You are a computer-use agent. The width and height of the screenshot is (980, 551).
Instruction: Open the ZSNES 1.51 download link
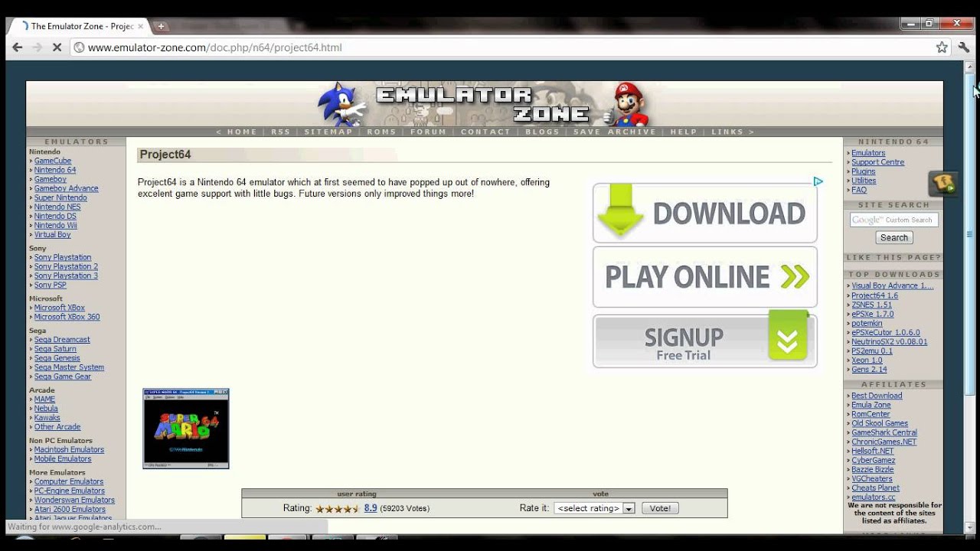(x=871, y=305)
